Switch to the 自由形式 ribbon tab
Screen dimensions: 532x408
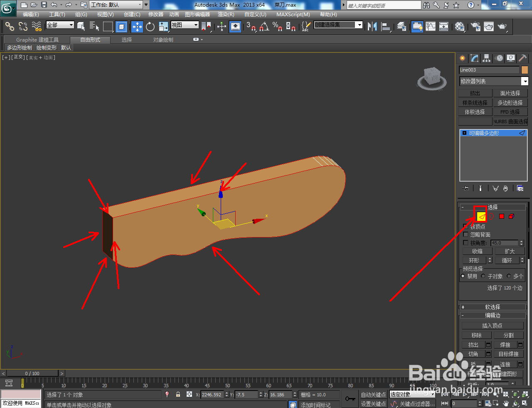90,40
